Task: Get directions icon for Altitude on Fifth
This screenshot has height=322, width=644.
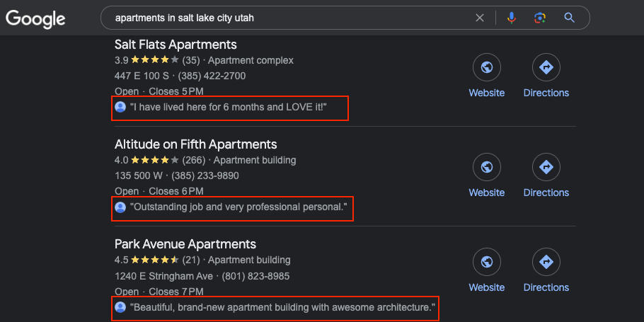Action: pyautogui.click(x=546, y=167)
